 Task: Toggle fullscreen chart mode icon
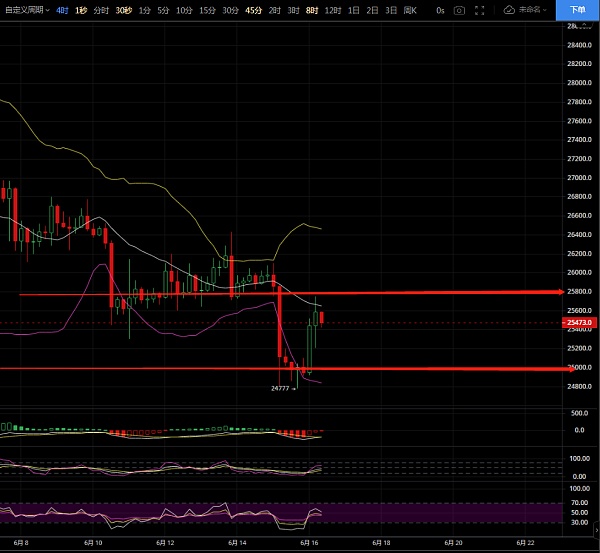481,10
